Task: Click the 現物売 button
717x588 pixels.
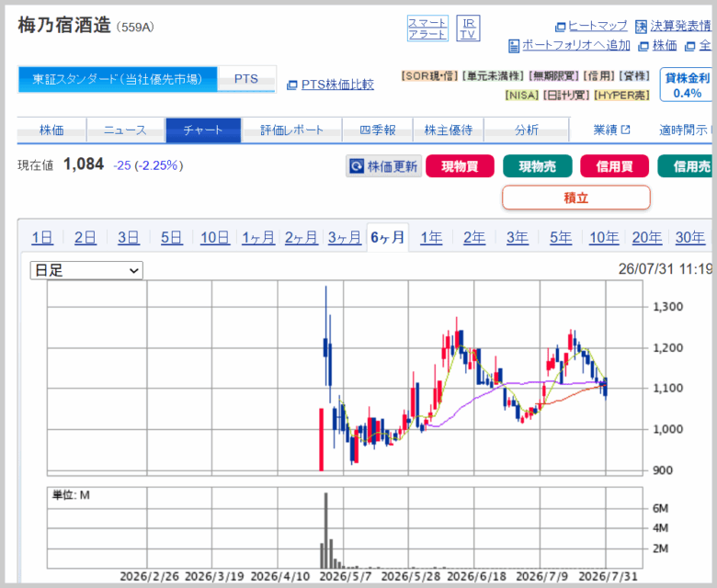Action: click(x=538, y=166)
